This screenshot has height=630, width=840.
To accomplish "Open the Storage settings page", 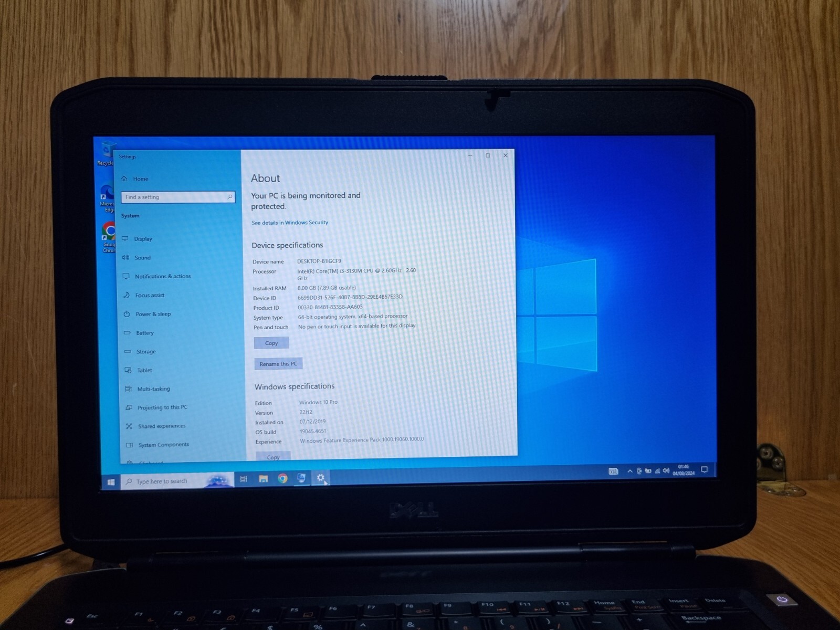I will tap(140, 352).
